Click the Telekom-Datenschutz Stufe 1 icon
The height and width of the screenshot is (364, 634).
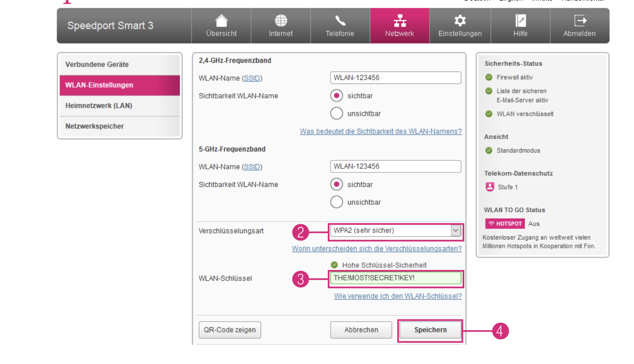click(x=489, y=187)
